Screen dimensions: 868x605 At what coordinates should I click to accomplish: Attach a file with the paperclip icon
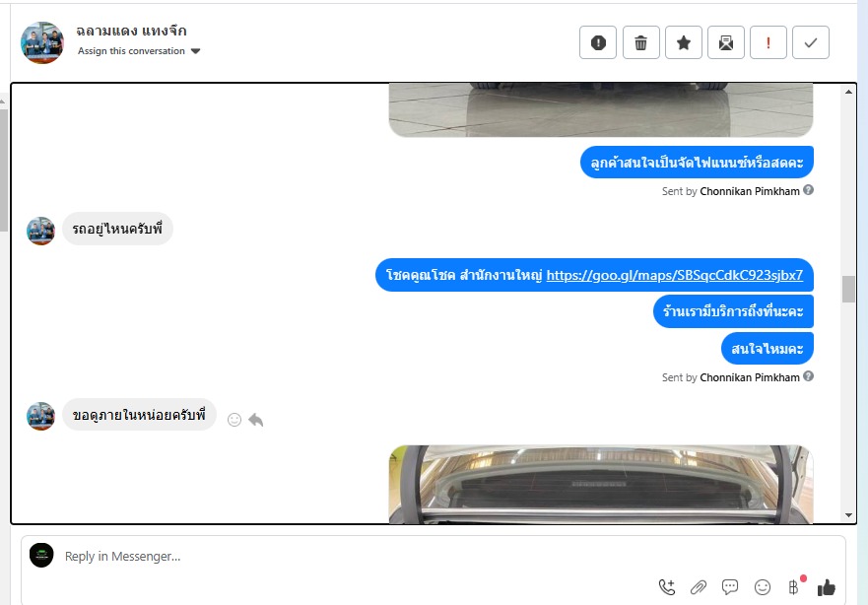[x=699, y=587]
